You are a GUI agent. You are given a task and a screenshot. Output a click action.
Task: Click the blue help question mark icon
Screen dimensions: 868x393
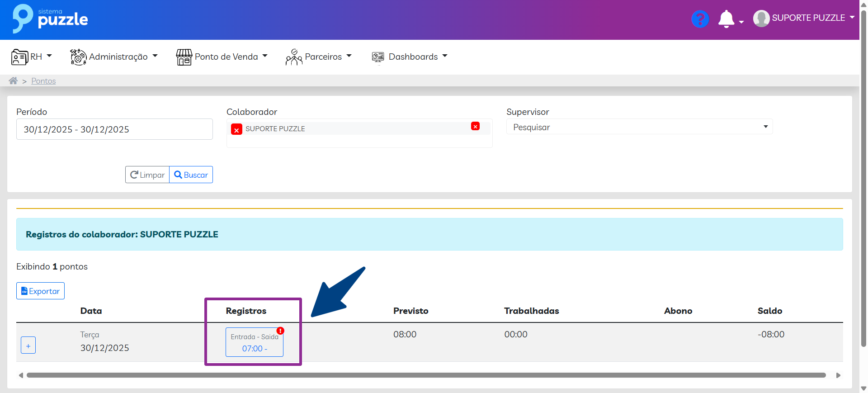(700, 19)
